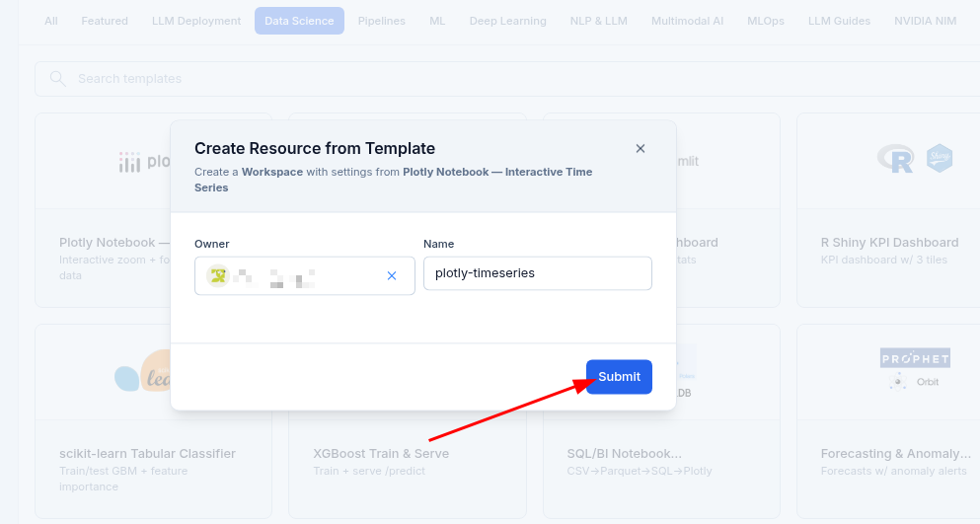Submit the Create Resource form
Viewport: 980px width, 524px height.
pyautogui.click(x=619, y=376)
